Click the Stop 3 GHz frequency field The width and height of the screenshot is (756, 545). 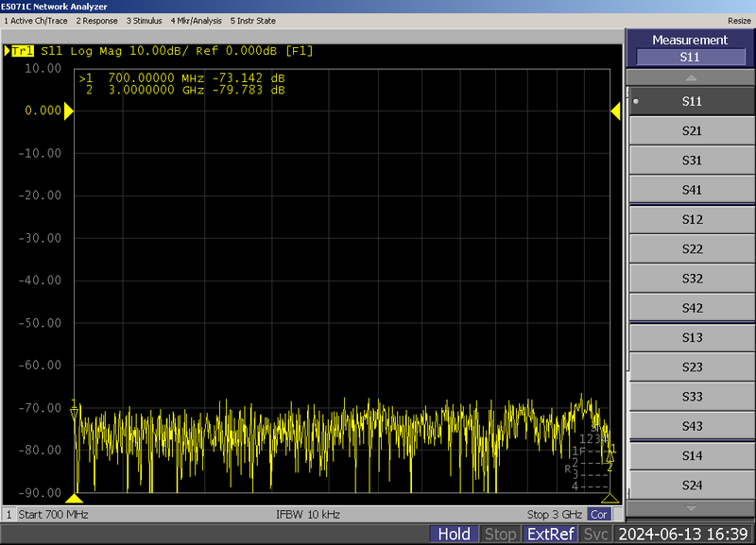(555, 515)
